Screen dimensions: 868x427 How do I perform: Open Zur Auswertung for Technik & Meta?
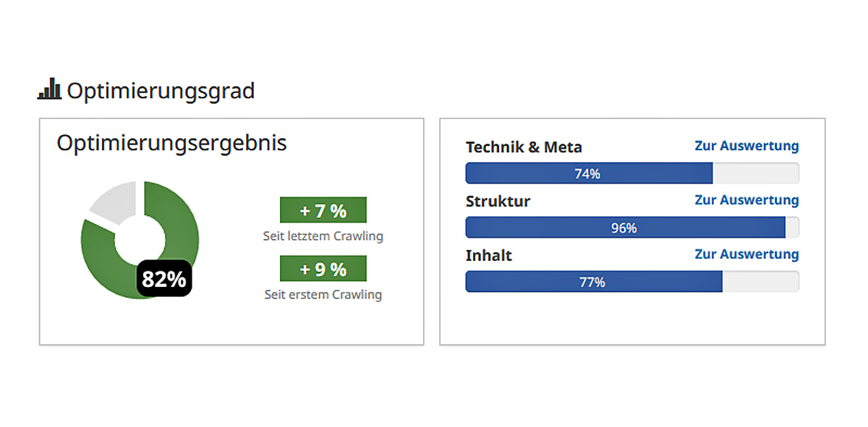(x=746, y=146)
